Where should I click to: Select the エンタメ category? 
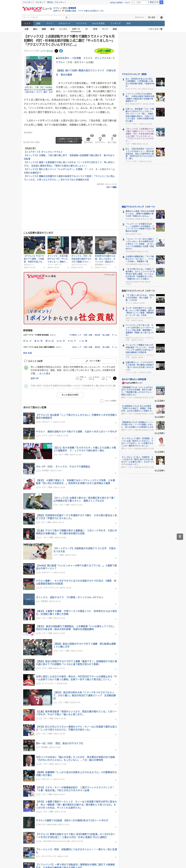point(63,29)
